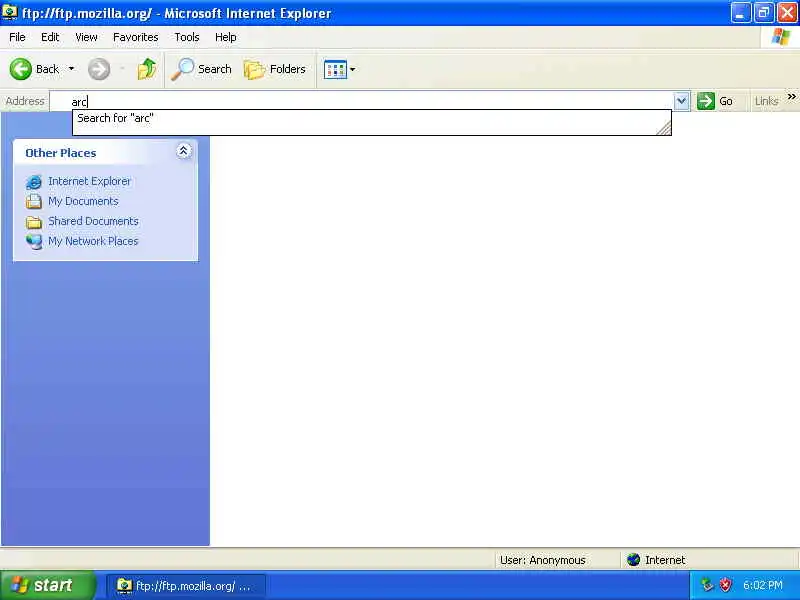Viewport: 800px width, 600px height.
Task: Click in the Address bar text field
Action: 362,102
